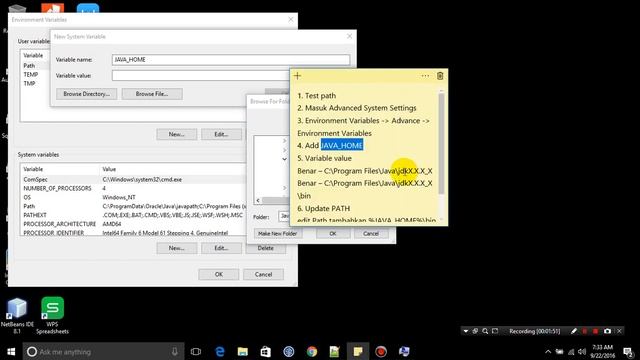Click recorder pencil draw icon
Image resolution: width=640 pixels, height=360 pixels.
(573, 331)
